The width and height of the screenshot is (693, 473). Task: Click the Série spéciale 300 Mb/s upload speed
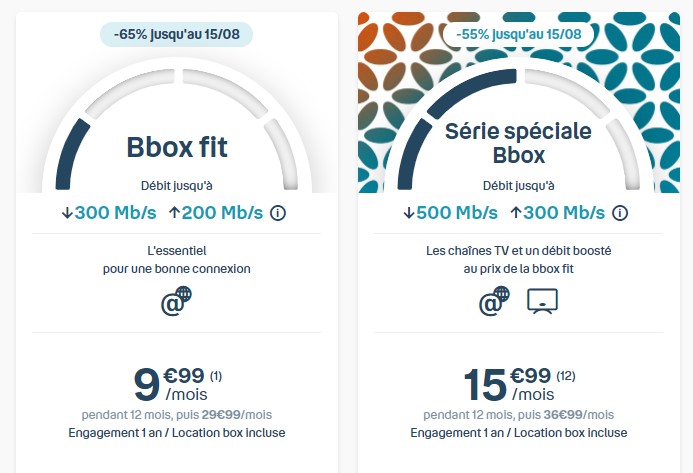coord(557,212)
